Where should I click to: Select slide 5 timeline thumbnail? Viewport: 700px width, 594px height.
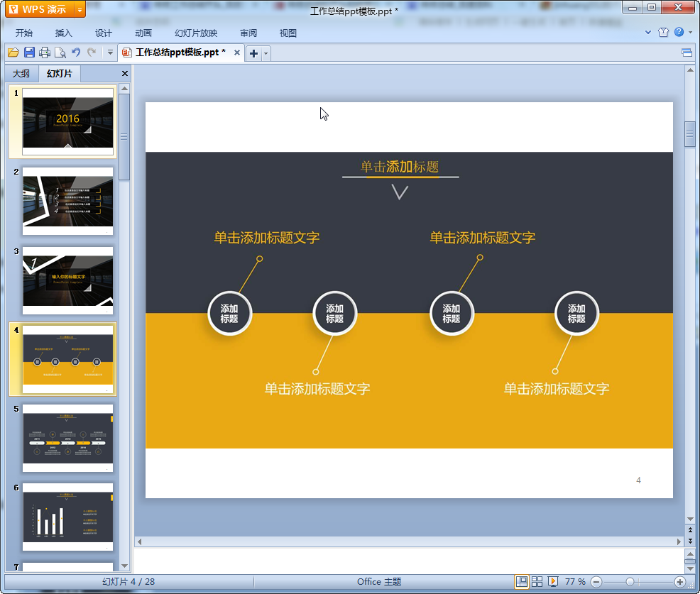pos(68,439)
